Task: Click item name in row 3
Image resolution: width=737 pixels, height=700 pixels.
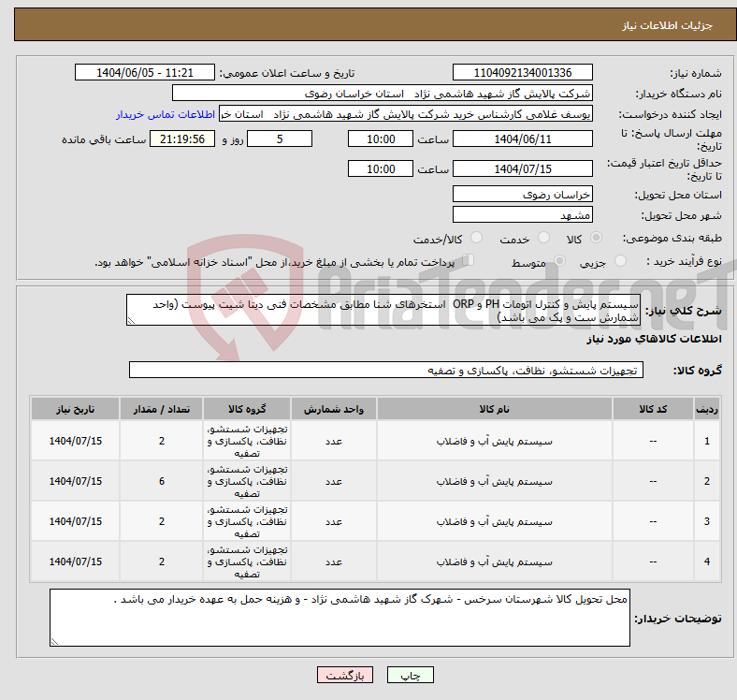Action: (495, 521)
